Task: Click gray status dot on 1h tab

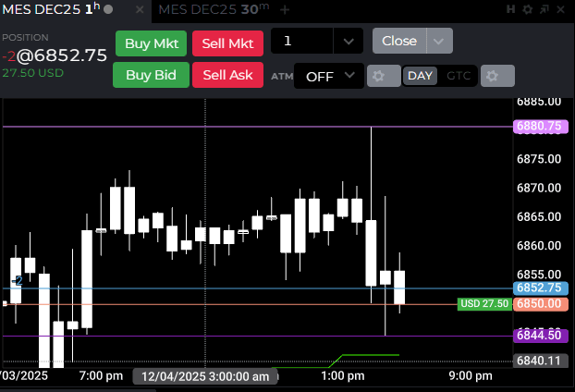Action: (108, 9)
